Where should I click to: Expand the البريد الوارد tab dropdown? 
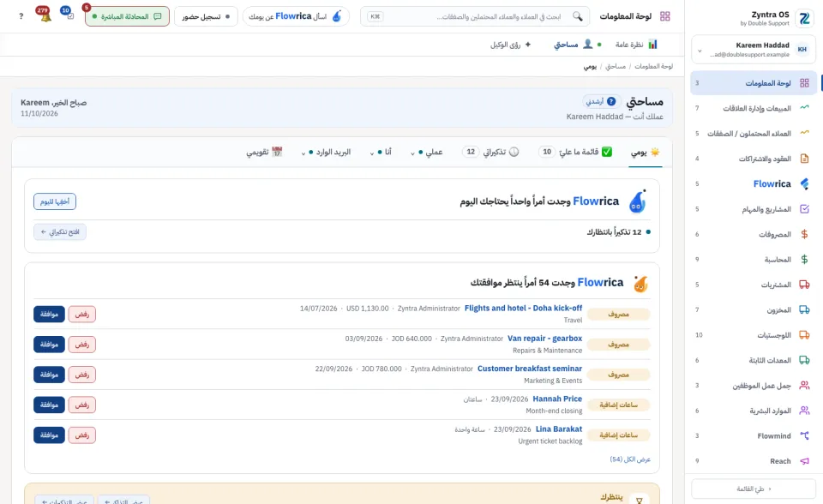(x=326, y=153)
